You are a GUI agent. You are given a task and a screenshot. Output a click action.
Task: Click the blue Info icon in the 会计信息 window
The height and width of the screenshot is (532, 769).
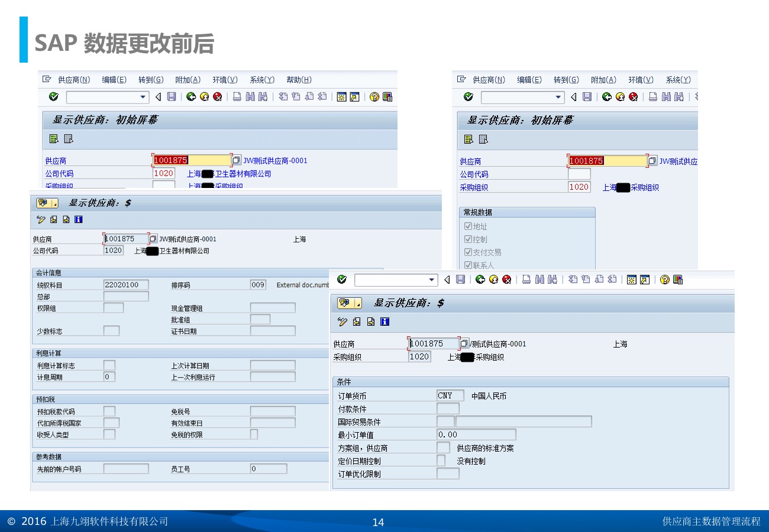tap(79, 220)
